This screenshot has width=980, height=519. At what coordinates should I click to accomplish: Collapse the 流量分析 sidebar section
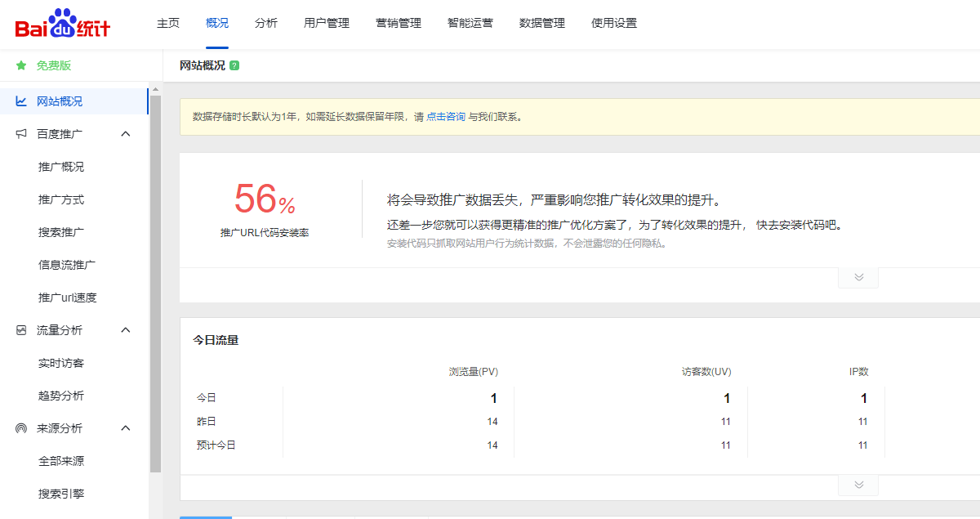coord(126,330)
